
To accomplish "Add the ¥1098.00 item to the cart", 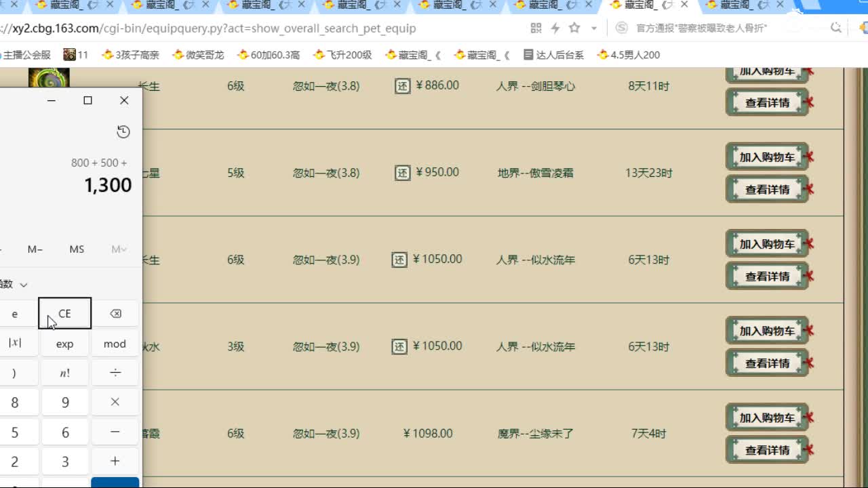I will (767, 417).
